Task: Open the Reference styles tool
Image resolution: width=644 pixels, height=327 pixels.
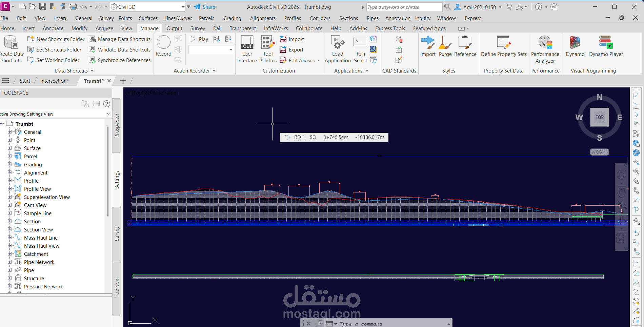Action: coord(465,46)
